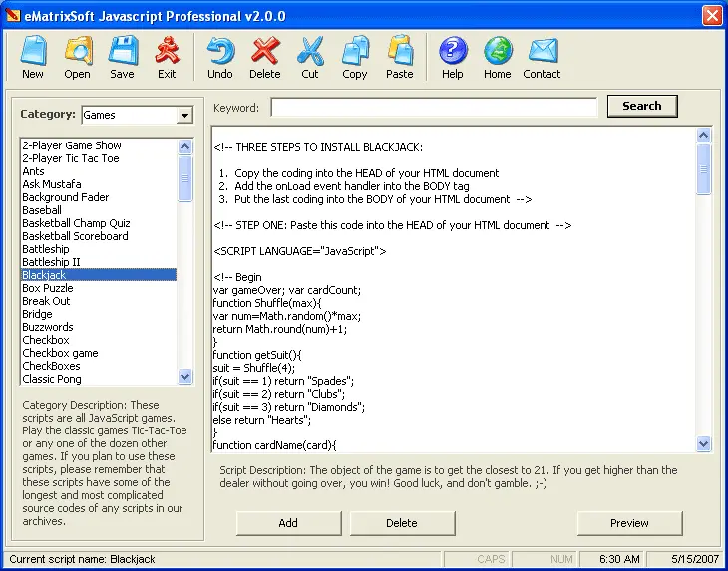
Task: Click the Preview button
Action: coord(629,523)
